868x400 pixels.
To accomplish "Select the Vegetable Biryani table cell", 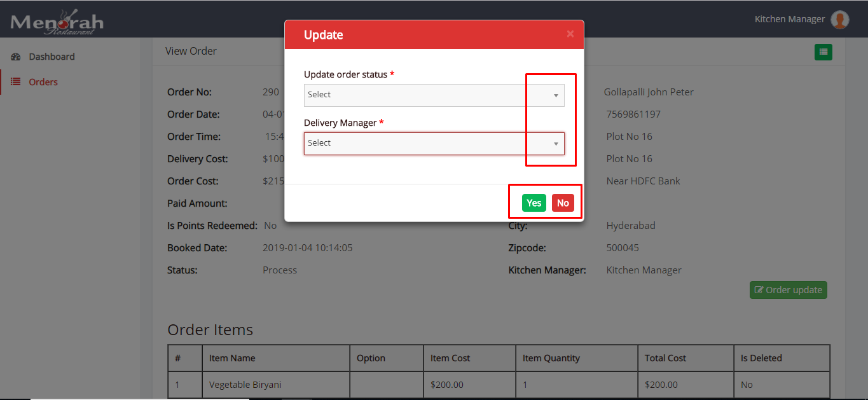I will 245,385.
